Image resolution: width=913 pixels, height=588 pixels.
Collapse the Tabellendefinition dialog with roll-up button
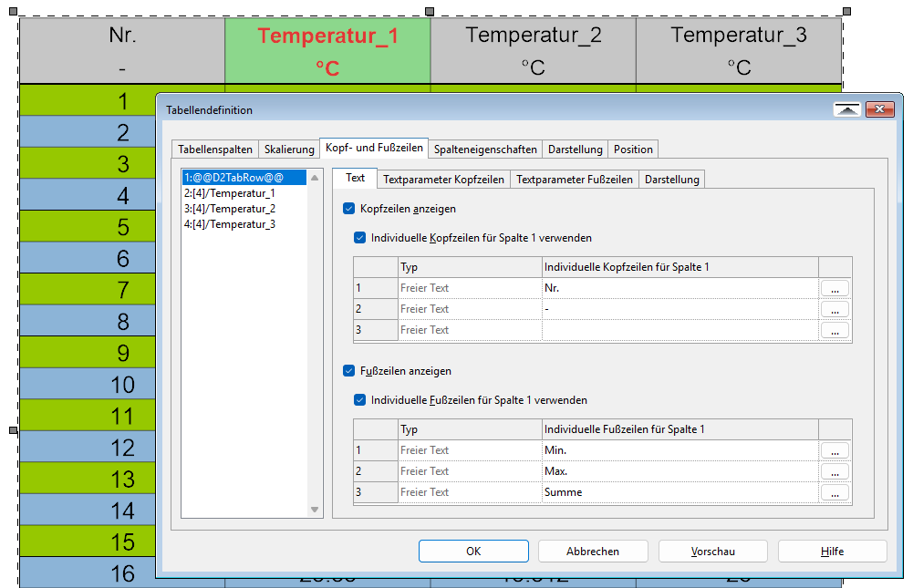pyautogui.click(x=847, y=109)
